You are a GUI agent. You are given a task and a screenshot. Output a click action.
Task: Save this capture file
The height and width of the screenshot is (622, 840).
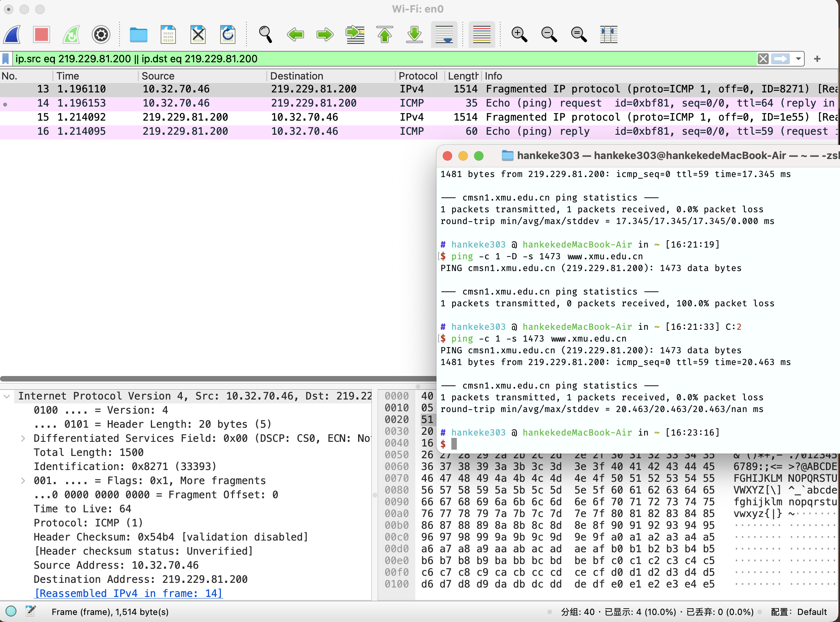tap(168, 34)
